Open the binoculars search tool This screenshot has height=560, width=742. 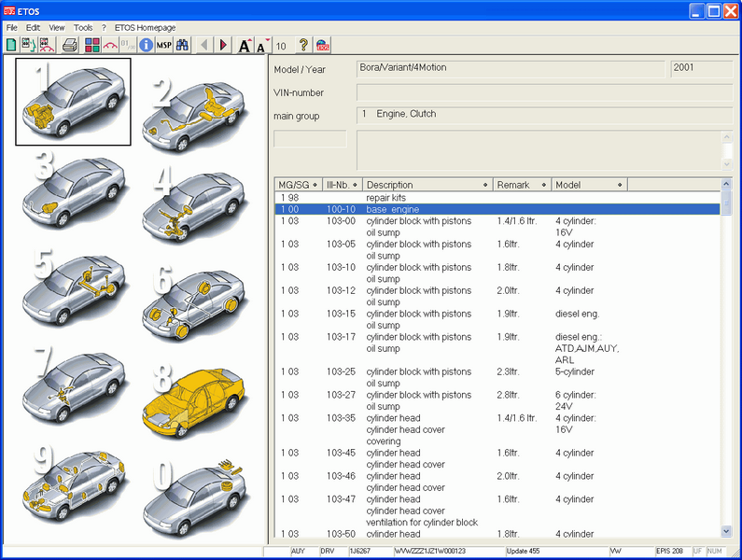[x=183, y=45]
